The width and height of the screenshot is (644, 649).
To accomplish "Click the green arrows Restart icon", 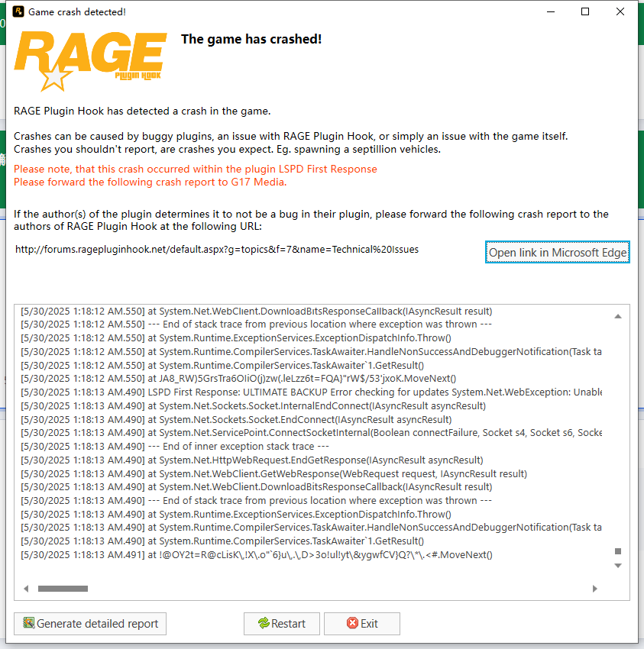I will (x=264, y=623).
